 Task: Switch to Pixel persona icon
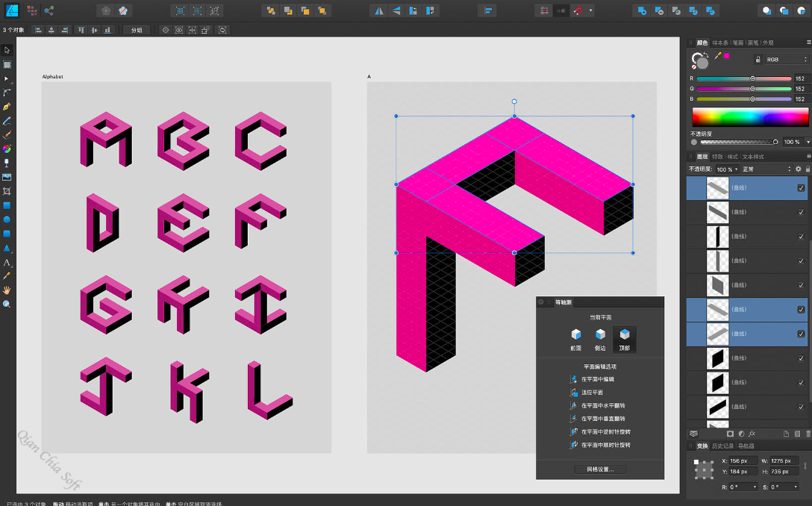pos(31,10)
